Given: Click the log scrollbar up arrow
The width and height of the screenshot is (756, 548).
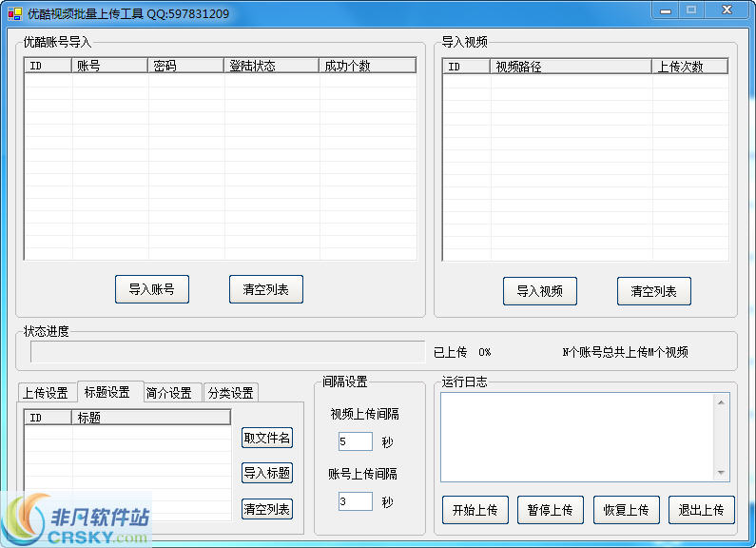Looking at the screenshot, I should [x=721, y=402].
